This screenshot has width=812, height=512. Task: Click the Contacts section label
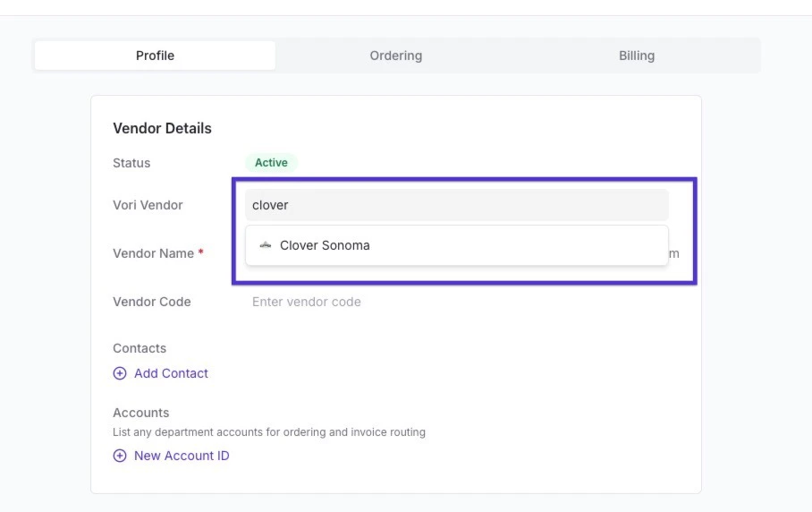click(x=140, y=348)
